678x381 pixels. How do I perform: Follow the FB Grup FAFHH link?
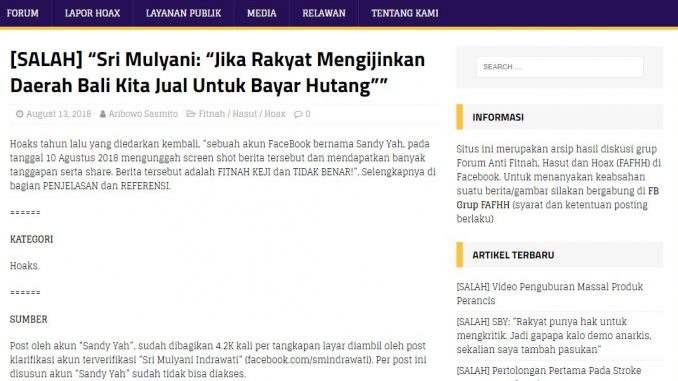pyautogui.click(x=558, y=198)
